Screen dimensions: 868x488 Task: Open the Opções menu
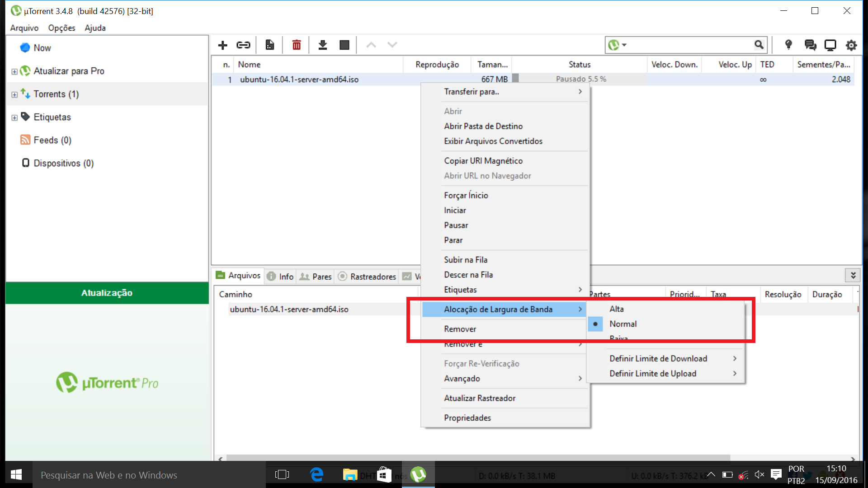pyautogui.click(x=62, y=28)
